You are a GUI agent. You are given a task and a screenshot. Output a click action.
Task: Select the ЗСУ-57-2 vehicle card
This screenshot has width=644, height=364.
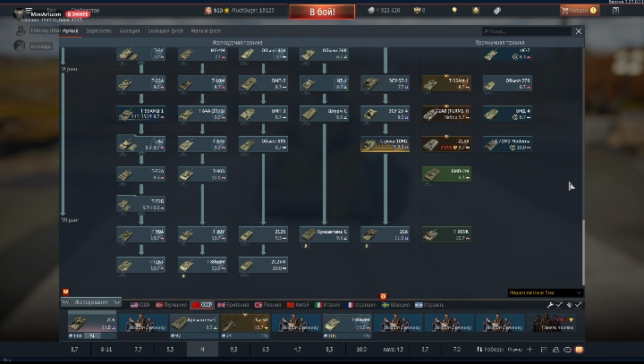tap(386, 83)
